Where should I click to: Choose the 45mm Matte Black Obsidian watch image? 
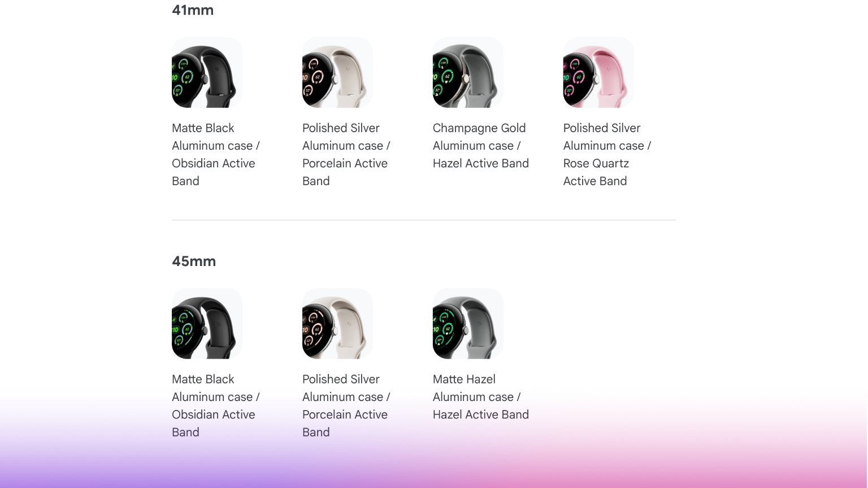[207, 324]
